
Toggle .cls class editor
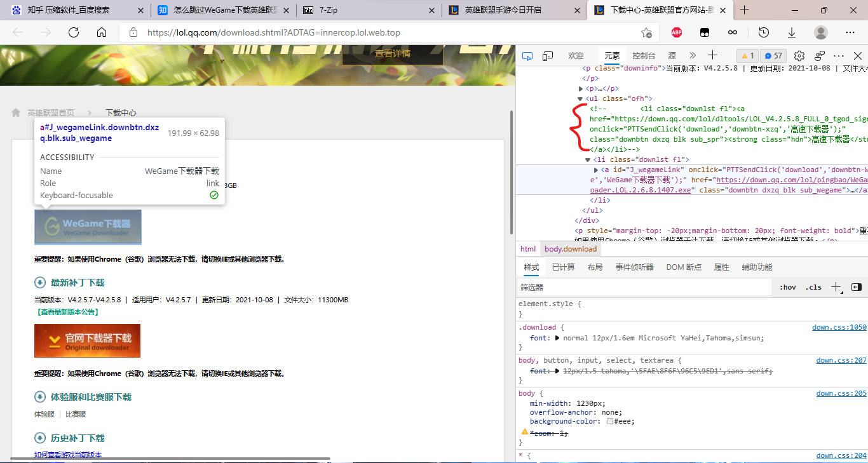813,287
